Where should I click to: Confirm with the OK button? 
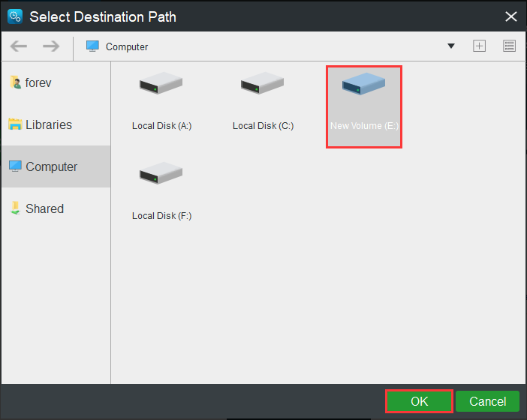419,401
